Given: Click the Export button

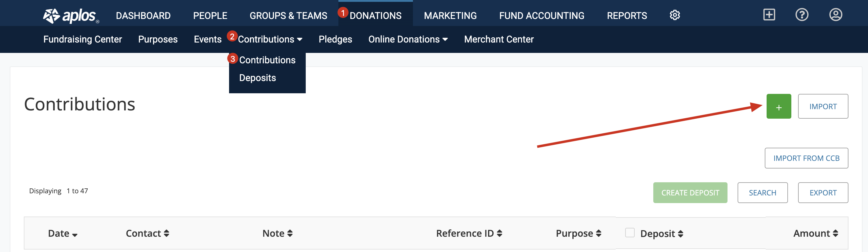Looking at the screenshot, I should [x=822, y=193].
